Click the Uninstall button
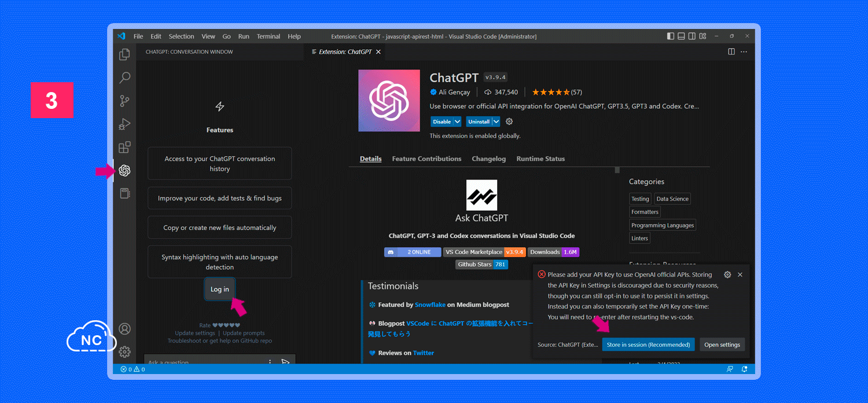Viewport: 868px width, 403px height. click(x=479, y=122)
